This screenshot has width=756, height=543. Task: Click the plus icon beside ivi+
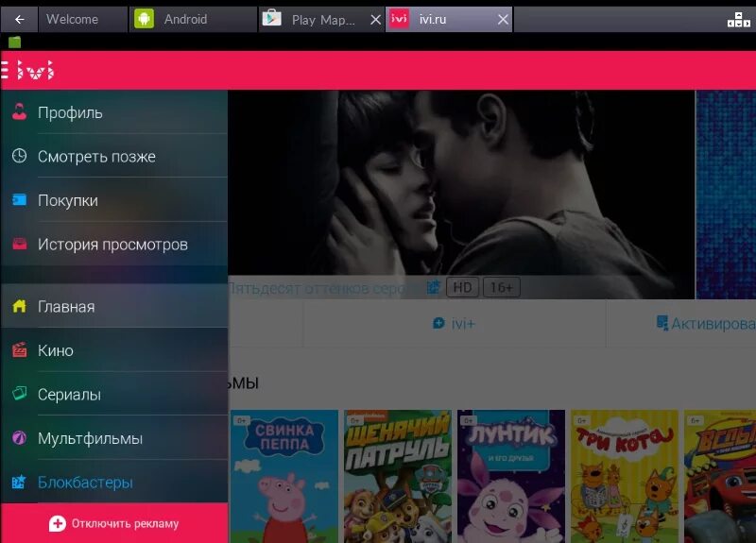[x=438, y=323]
